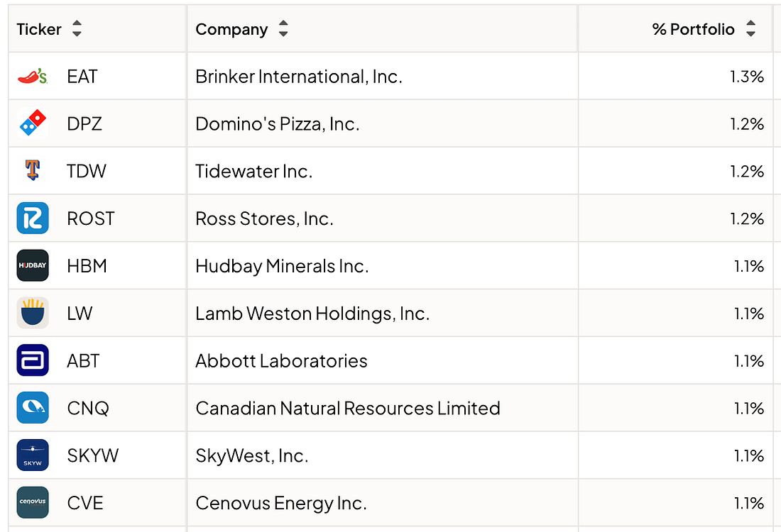Open the DPZ ticker link
Screen dimensions: 781x532
pyautogui.click(x=84, y=124)
